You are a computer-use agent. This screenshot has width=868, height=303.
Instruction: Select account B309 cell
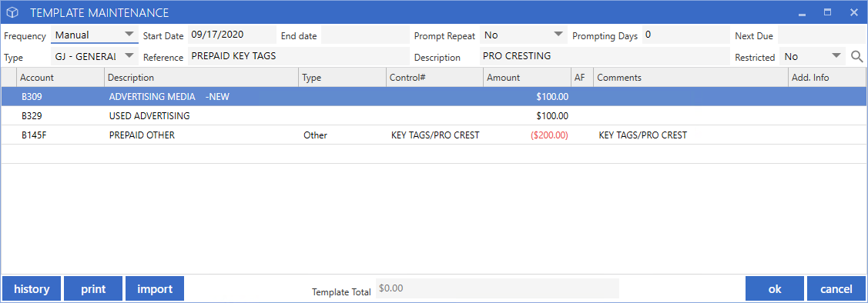(x=60, y=97)
